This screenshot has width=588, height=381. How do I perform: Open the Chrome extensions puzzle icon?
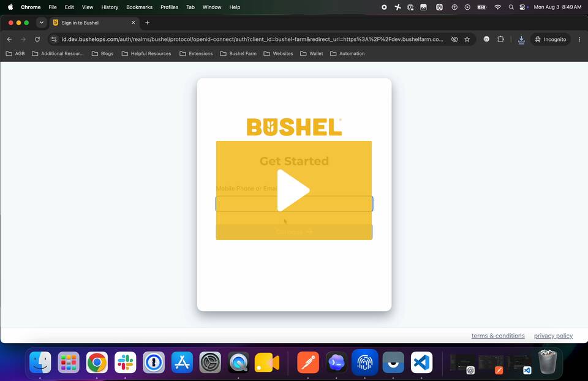click(500, 39)
